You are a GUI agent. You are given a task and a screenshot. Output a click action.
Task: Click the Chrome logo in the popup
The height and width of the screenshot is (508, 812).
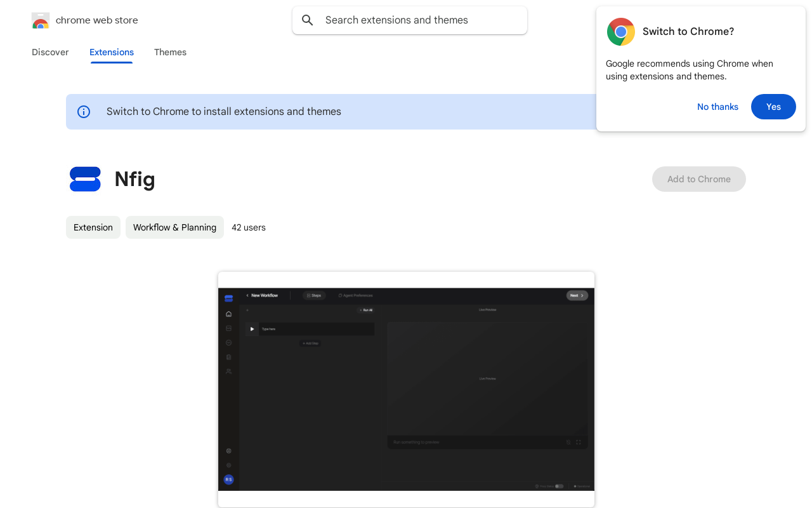(x=620, y=32)
